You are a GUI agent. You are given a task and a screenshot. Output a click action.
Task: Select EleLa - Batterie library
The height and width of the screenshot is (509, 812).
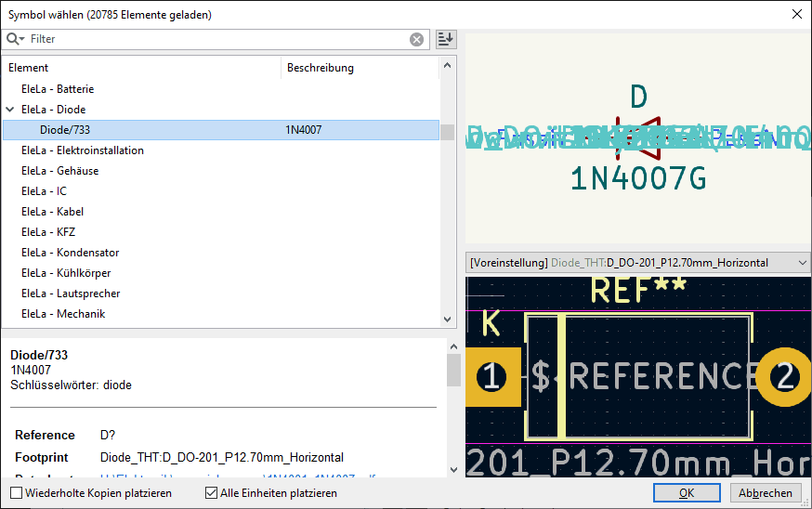tap(58, 89)
